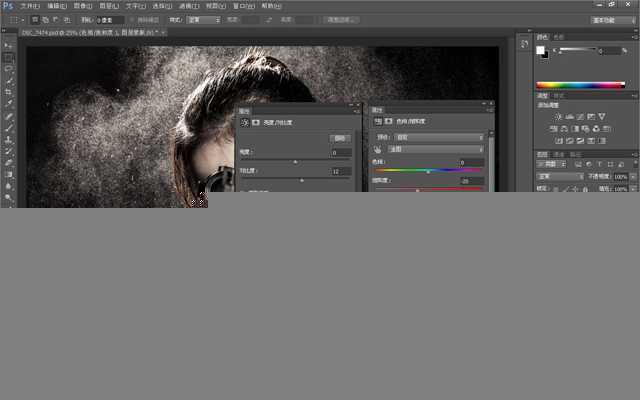
Task: Select the Lasso tool
Action: (8, 69)
